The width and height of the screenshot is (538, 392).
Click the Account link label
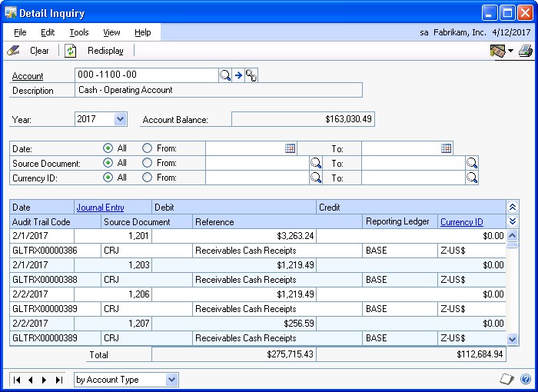point(28,76)
